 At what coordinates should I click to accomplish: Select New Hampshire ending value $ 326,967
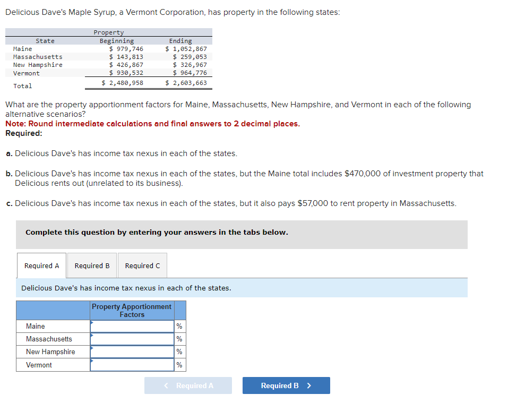click(190, 65)
